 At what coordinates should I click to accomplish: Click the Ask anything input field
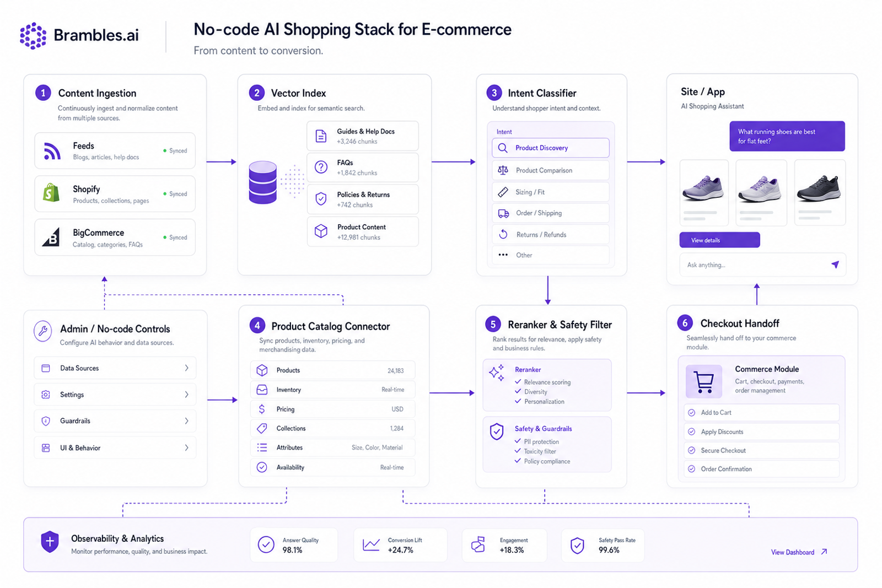pyautogui.click(x=762, y=265)
